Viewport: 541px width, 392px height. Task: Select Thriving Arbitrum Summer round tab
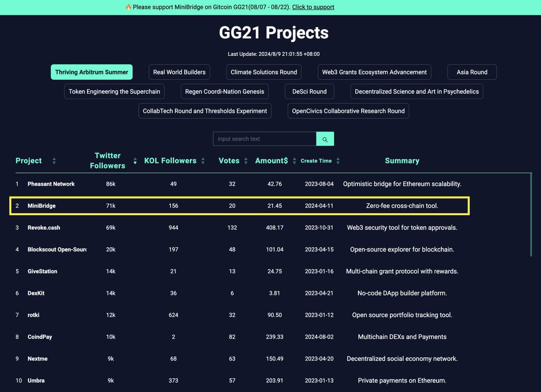(x=92, y=72)
